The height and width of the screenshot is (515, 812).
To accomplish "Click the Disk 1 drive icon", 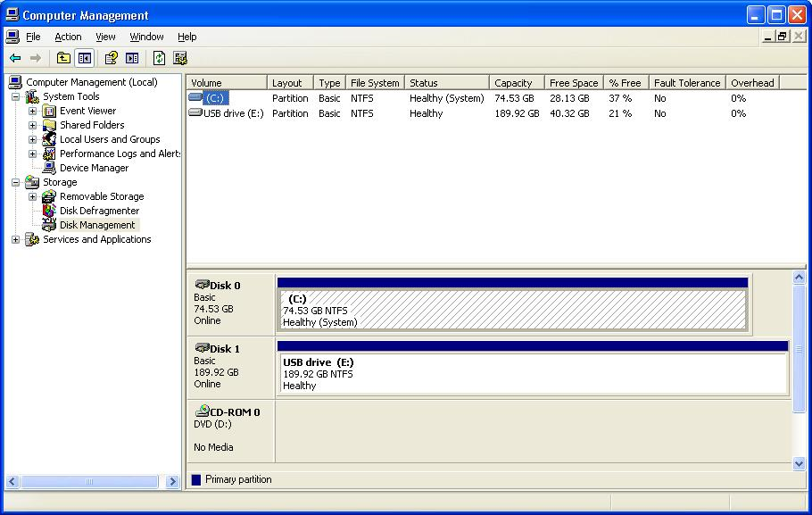I will pyautogui.click(x=202, y=348).
